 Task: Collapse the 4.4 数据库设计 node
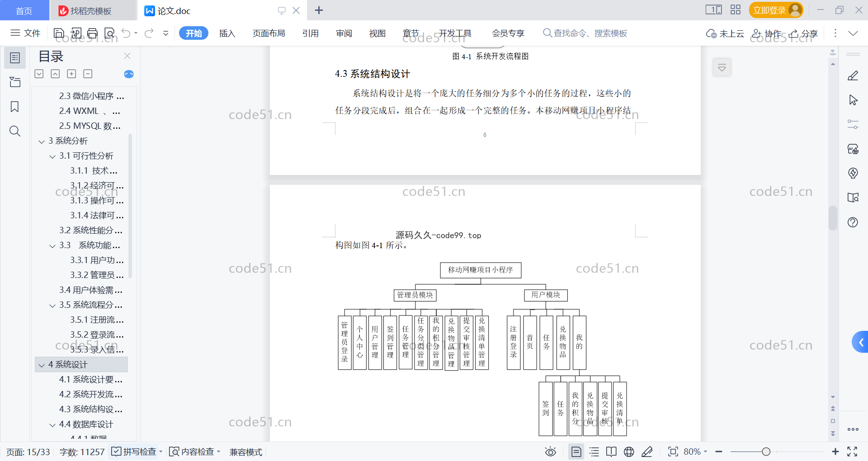pos(52,425)
